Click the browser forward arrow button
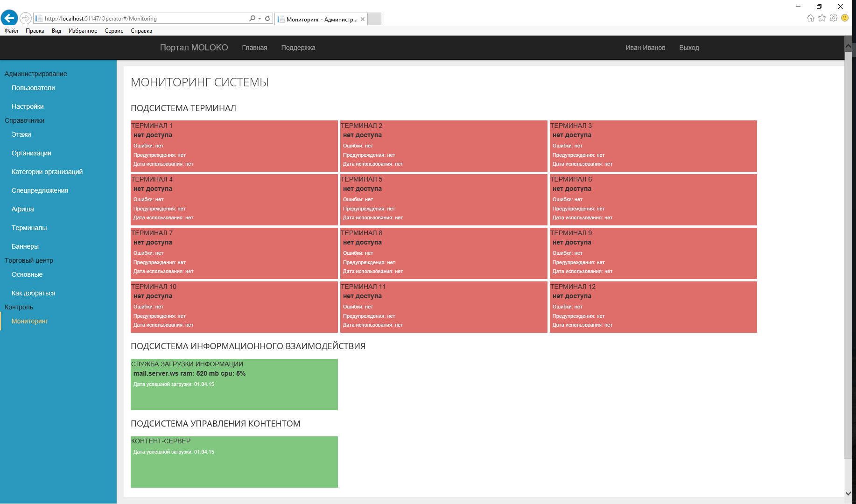 click(x=26, y=18)
